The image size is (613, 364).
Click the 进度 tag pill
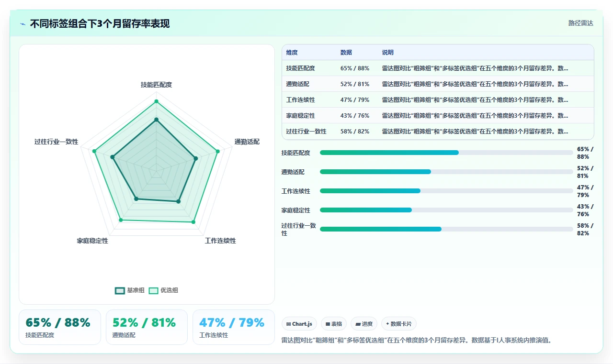pyautogui.click(x=364, y=324)
